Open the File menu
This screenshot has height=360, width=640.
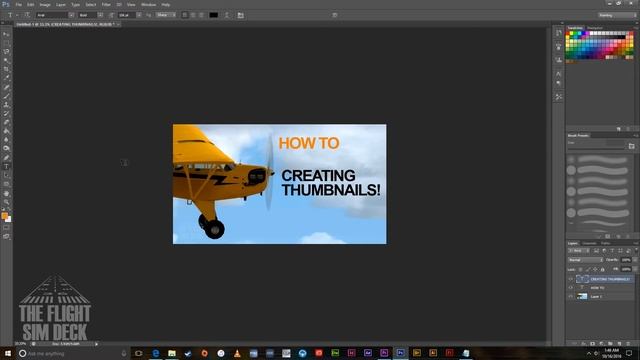pos(18,4)
